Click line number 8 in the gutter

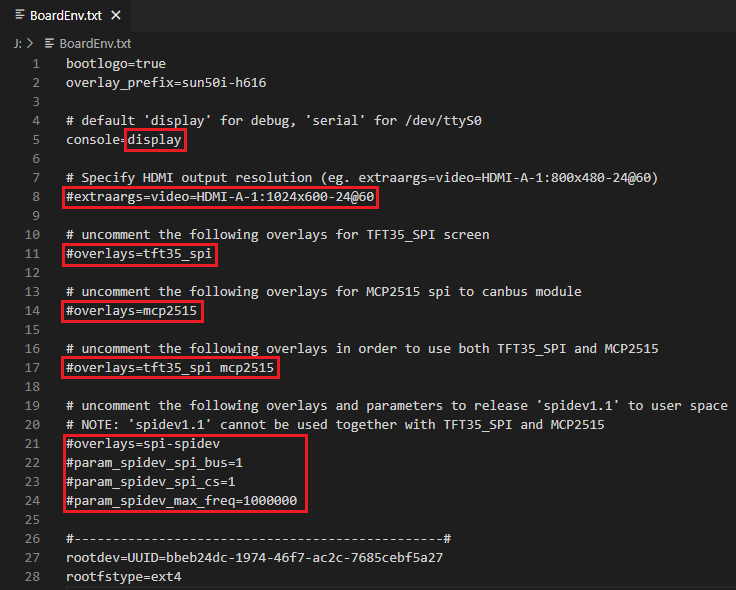pyautogui.click(x=36, y=197)
